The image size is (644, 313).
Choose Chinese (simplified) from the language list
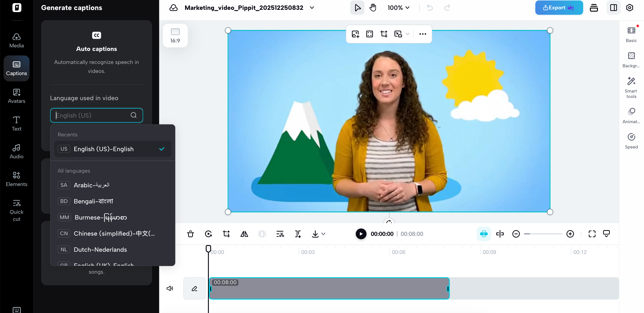[113, 233]
